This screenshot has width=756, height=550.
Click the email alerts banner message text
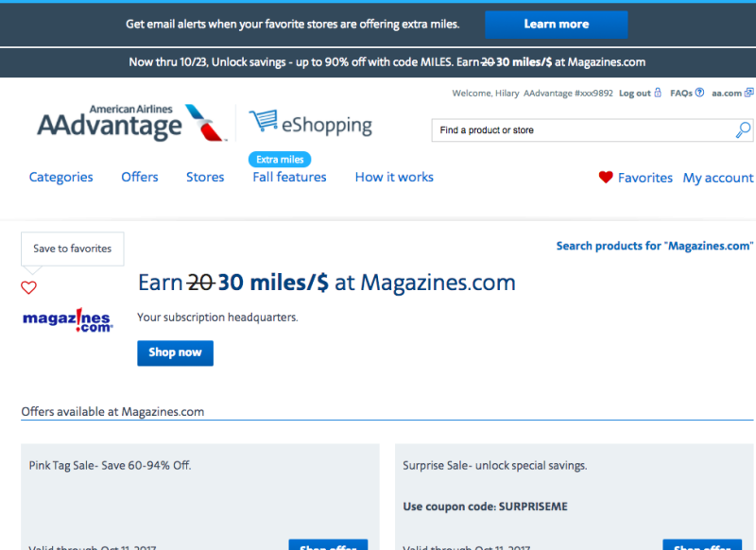tap(293, 25)
